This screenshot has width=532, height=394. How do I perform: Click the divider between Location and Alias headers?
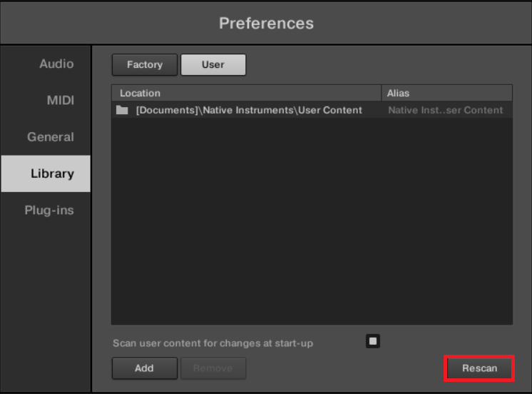[x=382, y=94]
